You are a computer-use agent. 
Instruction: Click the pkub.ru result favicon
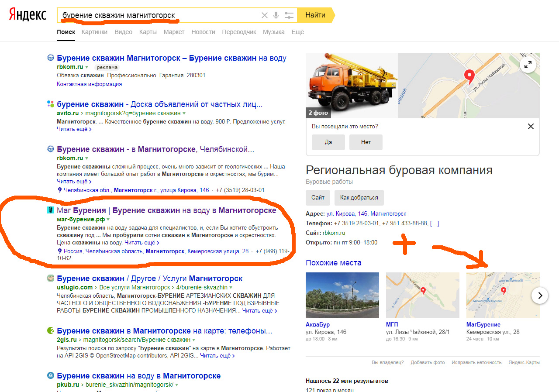[x=50, y=375]
